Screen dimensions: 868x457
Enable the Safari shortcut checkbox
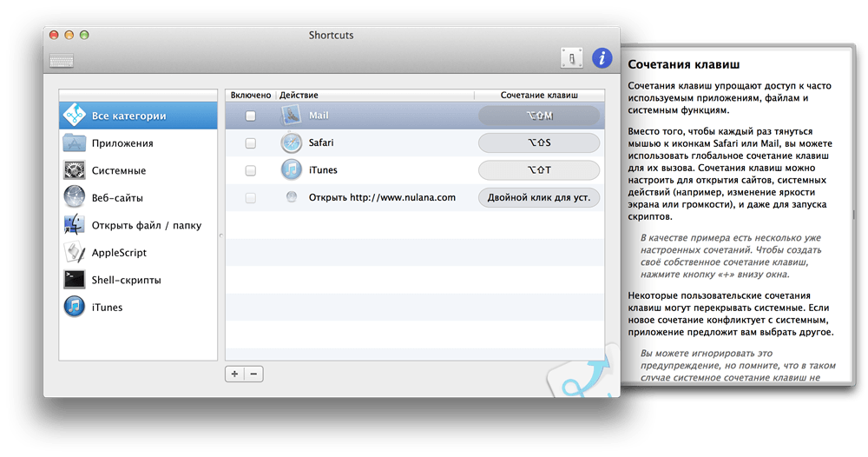[x=251, y=142]
